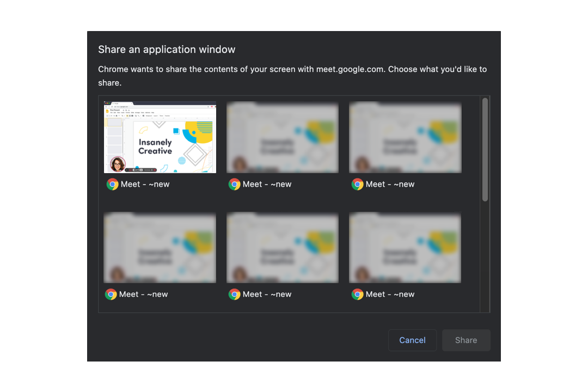Image resolution: width=588 pixels, height=392 pixels.
Task: Click the top-middle "Meet - ~new" label
Action: coord(267,184)
